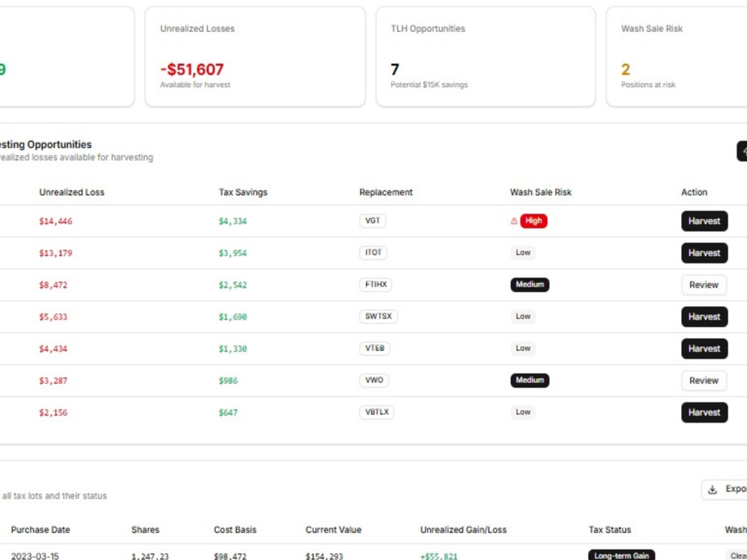The width and height of the screenshot is (747, 560).
Task: Click the Medium risk badge in the VWO row
Action: pos(530,381)
